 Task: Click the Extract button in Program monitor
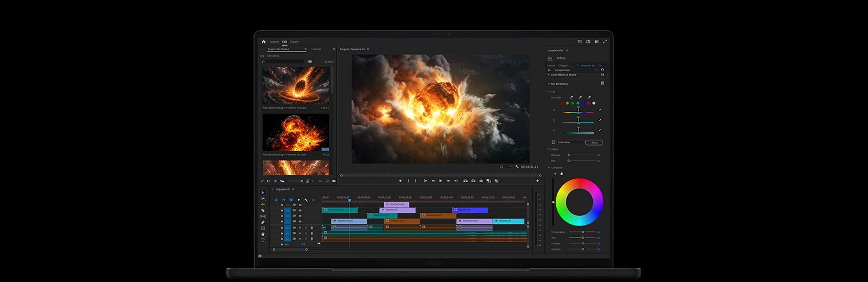coord(473,181)
